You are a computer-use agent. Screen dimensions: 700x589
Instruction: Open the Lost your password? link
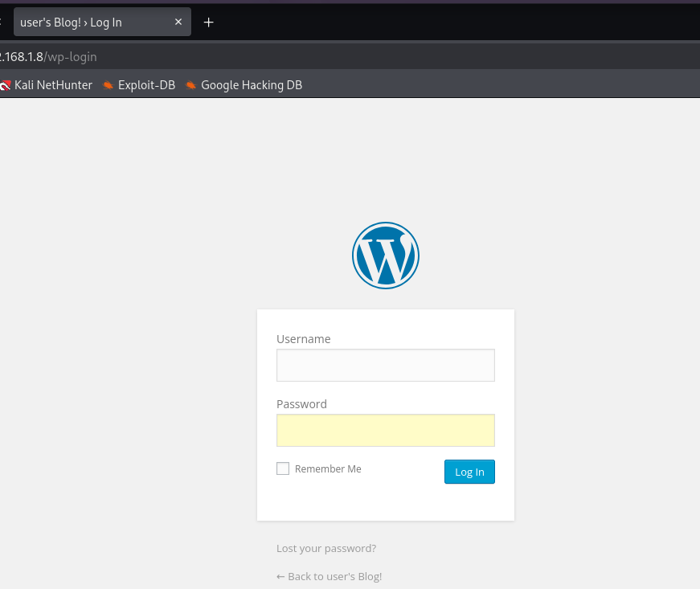(x=326, y=548)
